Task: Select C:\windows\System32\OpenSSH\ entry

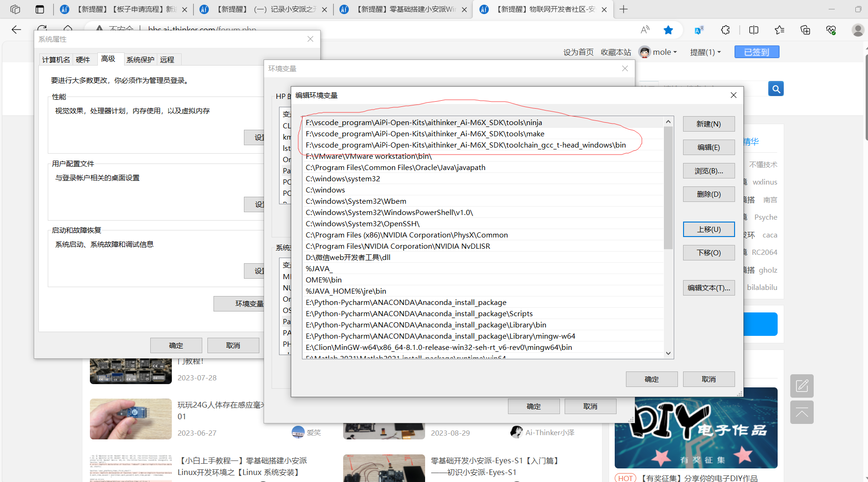Action: point(483,223)
